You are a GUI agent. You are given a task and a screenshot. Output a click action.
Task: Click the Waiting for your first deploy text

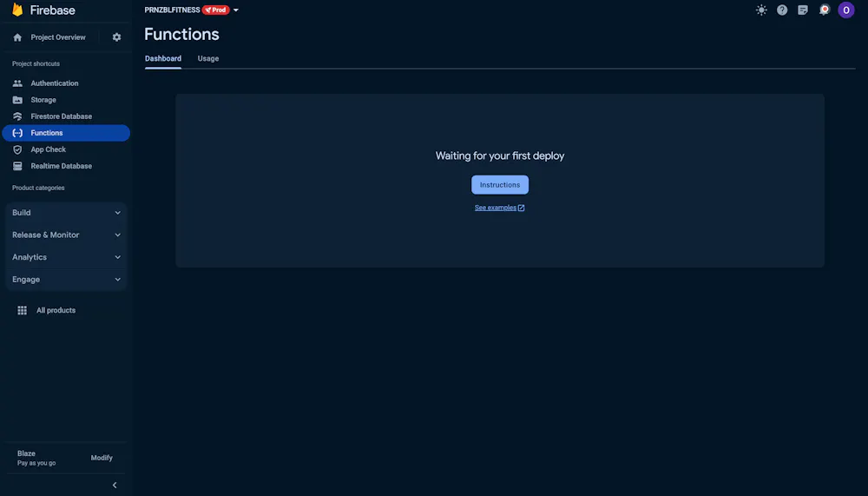pyautogui.click(x=500, y=155)
